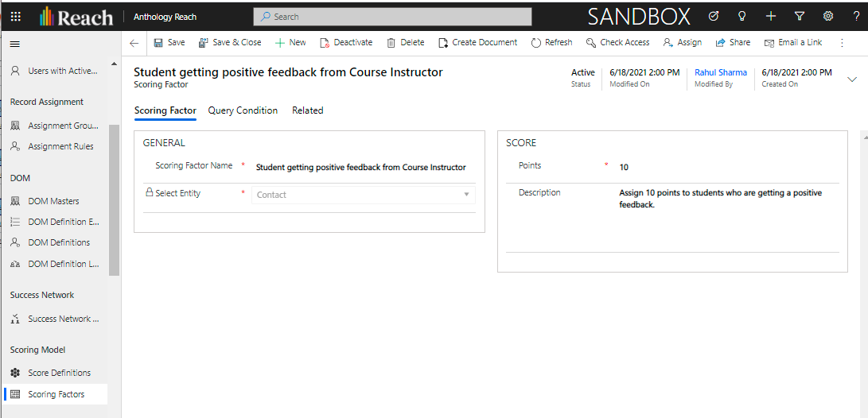Click the Save & Close button

tap(229, 43)
